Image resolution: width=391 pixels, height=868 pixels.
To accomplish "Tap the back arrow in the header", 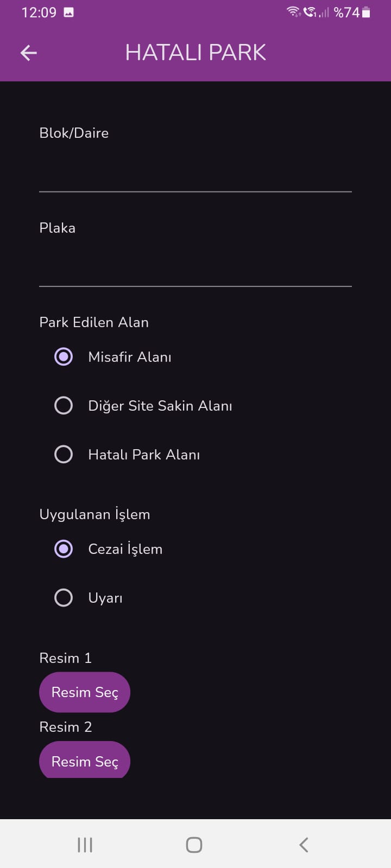I will [x=29, y=53].
